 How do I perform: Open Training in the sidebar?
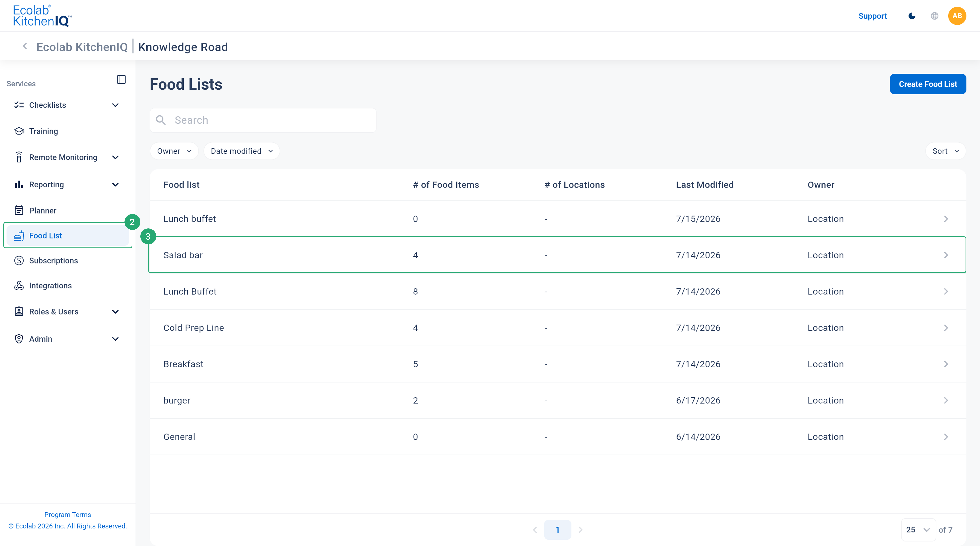(68, 131)
